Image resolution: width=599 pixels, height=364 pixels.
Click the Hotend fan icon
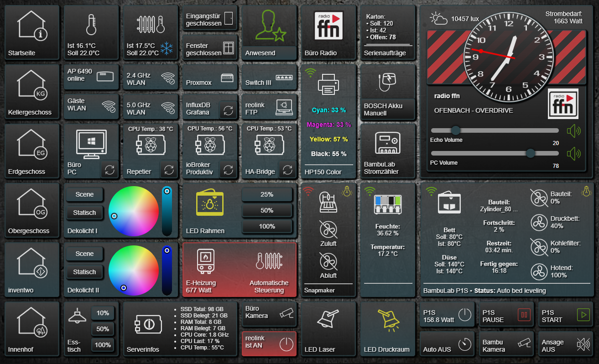(539, 271)
